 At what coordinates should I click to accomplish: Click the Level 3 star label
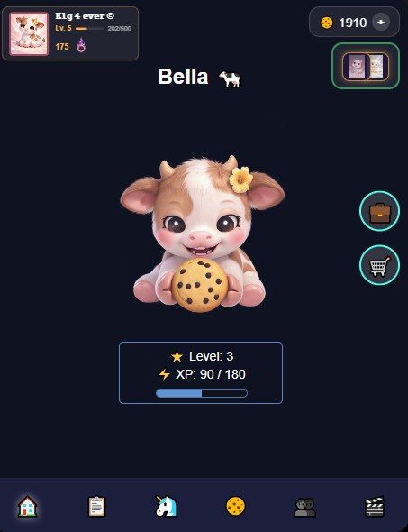203,356
